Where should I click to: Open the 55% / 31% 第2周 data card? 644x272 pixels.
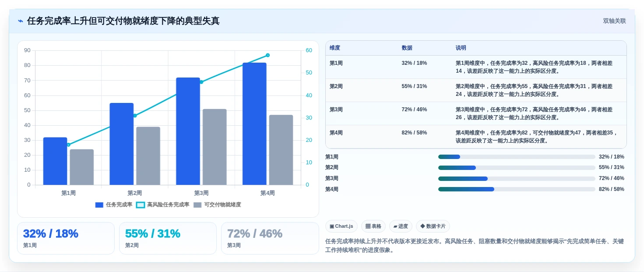click(x=168, y=238)
